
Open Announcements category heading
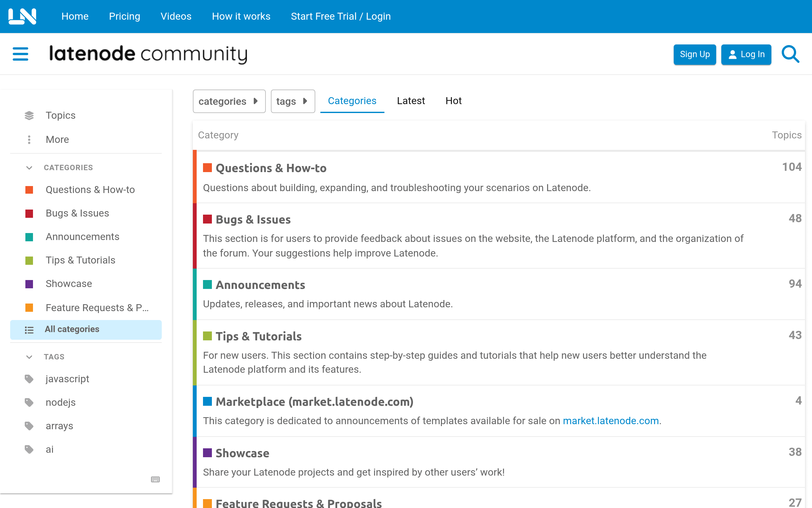(x=260, y=285)
